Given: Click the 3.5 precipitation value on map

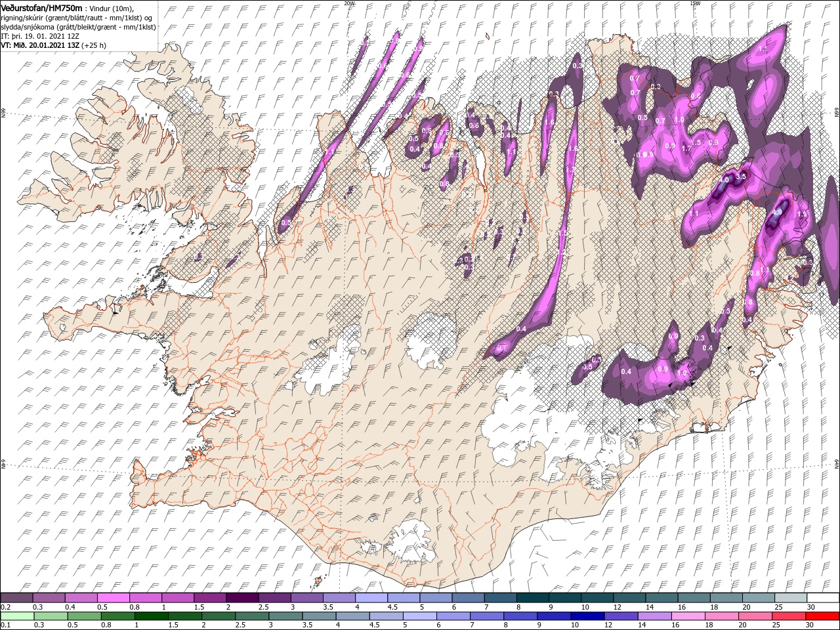Looking at the screenshot, I should [742, 177].
